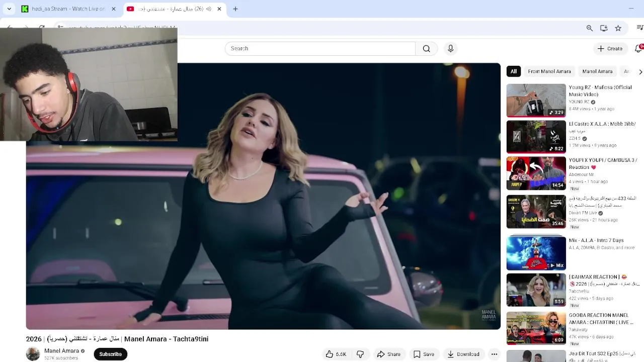Click the Create button
644x362 pixels.
pyautogui.click(x=610, y=48)
